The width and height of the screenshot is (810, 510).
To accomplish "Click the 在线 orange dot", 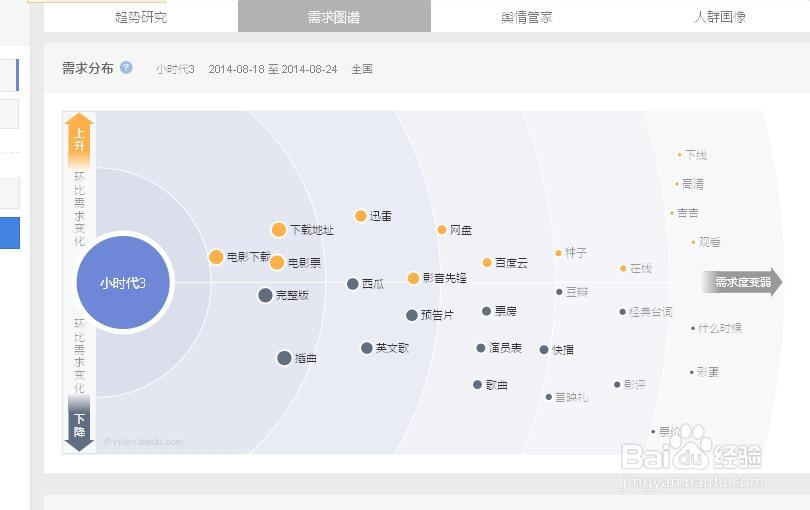I will click(x=623, y=268).
